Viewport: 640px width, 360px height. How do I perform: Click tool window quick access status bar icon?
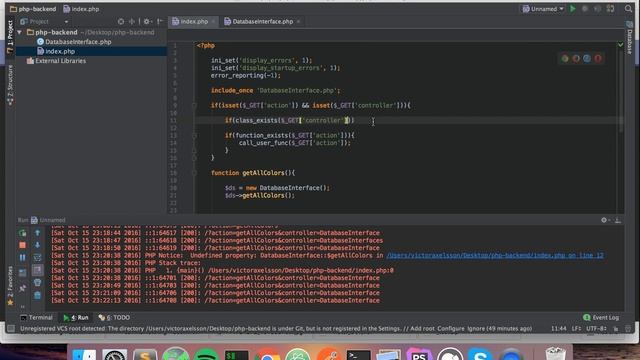(x=11, y=328)
